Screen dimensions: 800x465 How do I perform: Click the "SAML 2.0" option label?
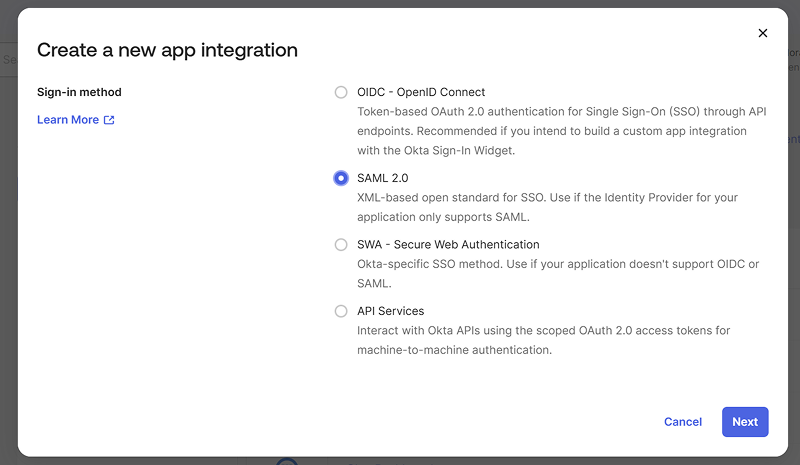(383, 178)
